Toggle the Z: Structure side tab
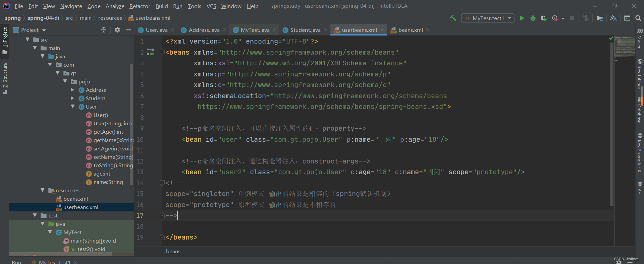Image resolution: width=644 pixels, height=264 pixels. coord(5,78)
